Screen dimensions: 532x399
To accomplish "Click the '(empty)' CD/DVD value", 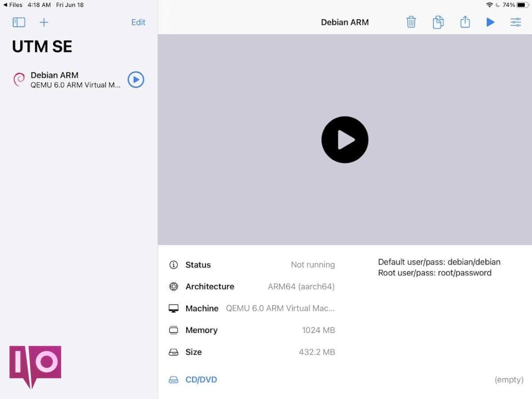I will pyautogui.click(x=509, y=380).
